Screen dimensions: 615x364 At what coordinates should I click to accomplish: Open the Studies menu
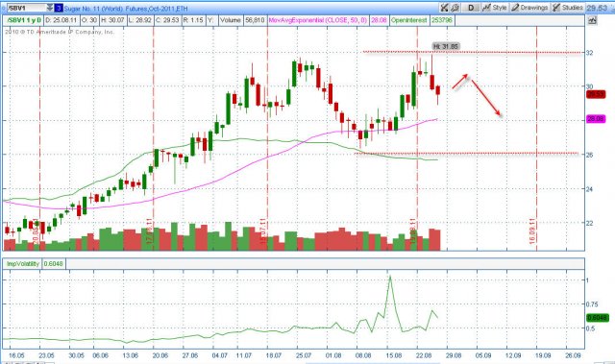568,8
